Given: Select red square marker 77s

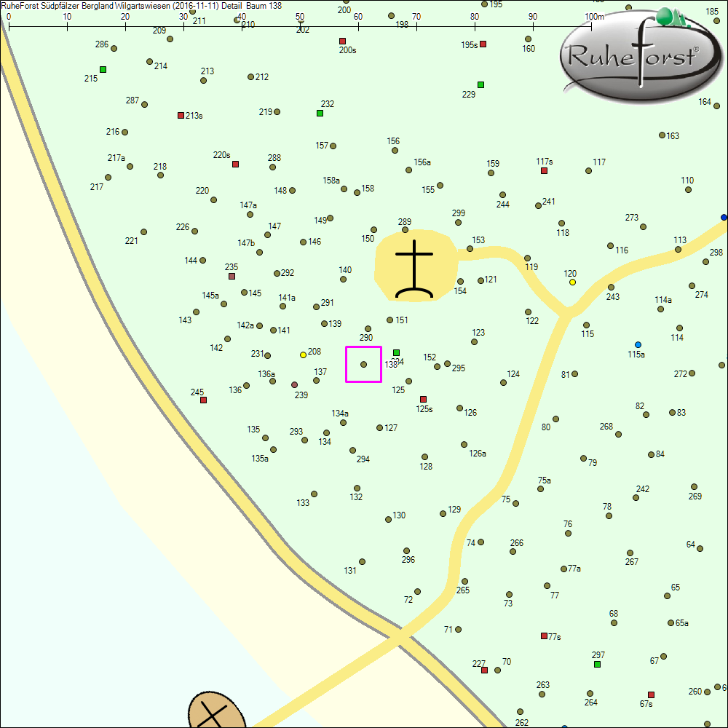Looking at the screenshot, I should point(544,636).
